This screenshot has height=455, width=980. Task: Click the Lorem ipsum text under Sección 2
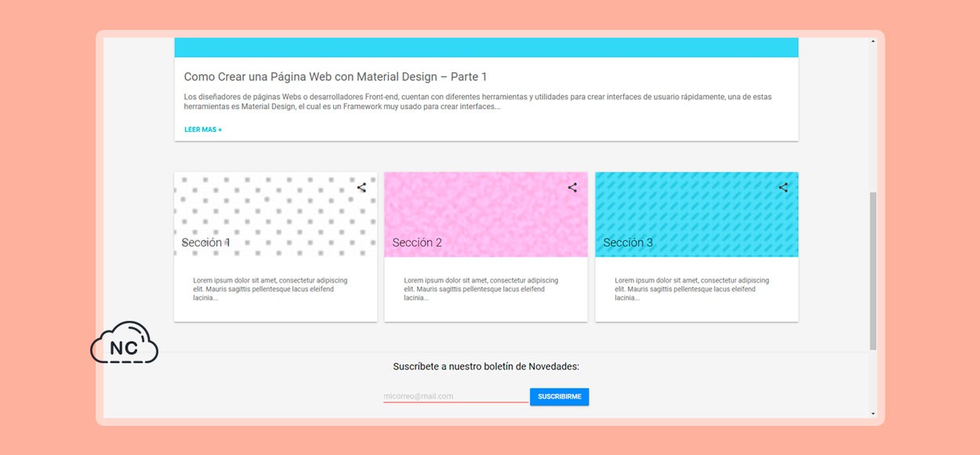[x=481, y=289]
